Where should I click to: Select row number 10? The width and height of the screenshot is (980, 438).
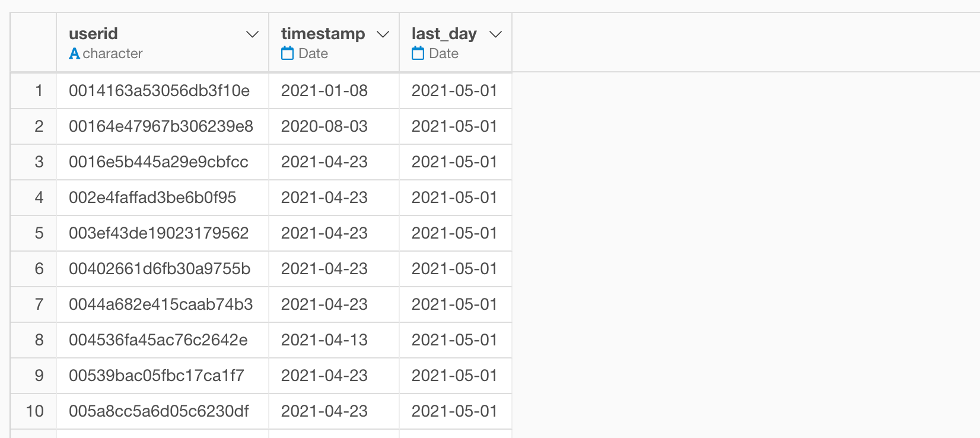35,411
